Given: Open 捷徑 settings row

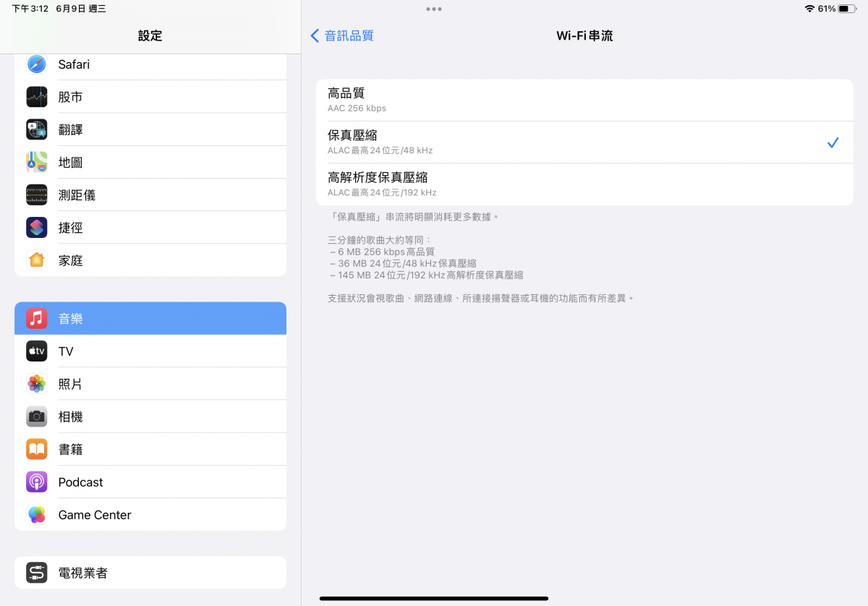Looking at the screenshot, I should click(x=150, y=228).
